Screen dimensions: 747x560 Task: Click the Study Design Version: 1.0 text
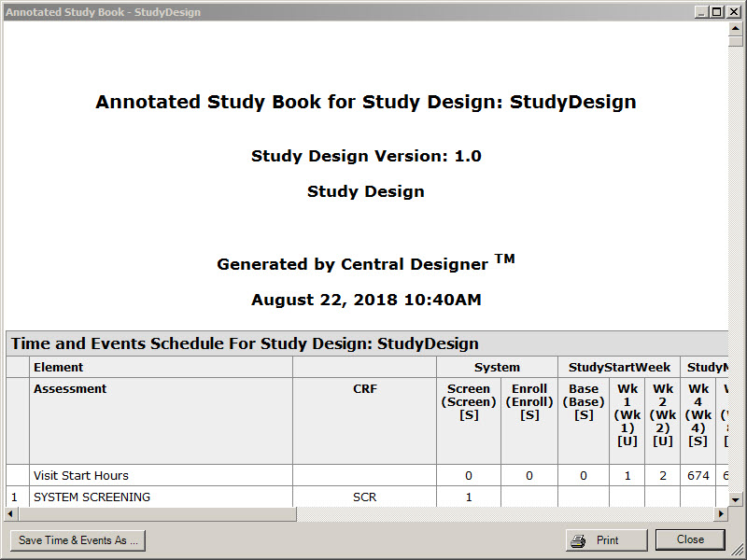click(366, 156)
